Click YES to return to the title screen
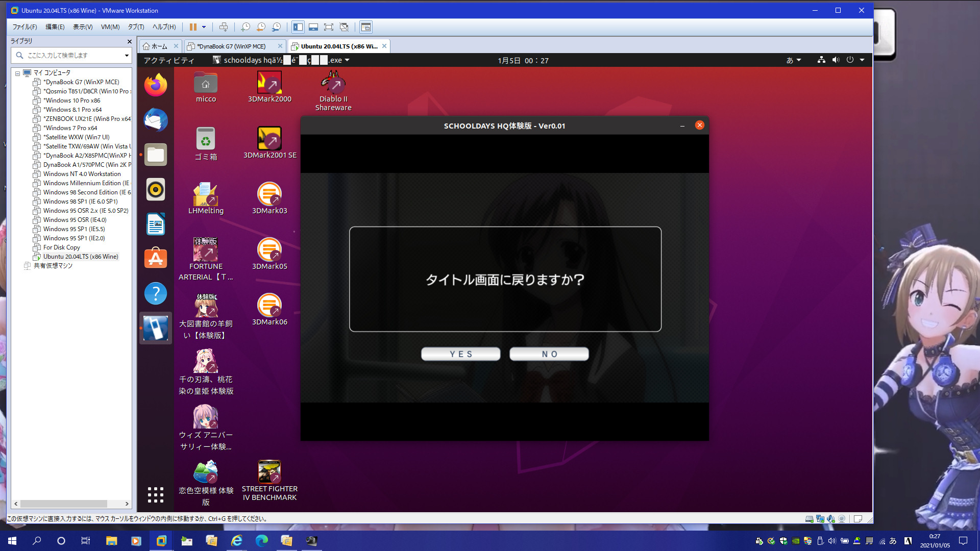Image resolution: width=980 pixels, height=551 pixels. (460, 354)
